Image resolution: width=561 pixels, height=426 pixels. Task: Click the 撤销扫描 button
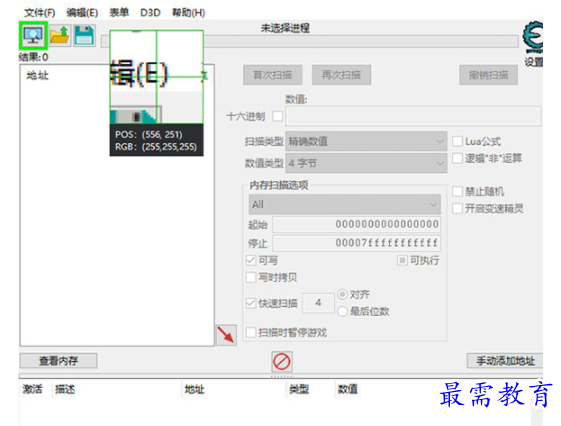488,75
